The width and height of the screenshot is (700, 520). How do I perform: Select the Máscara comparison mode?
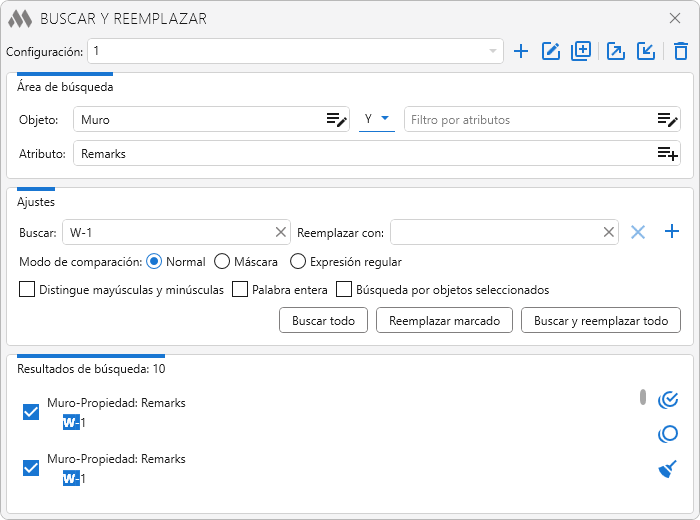pyautogui.click(x=222, y=262)
